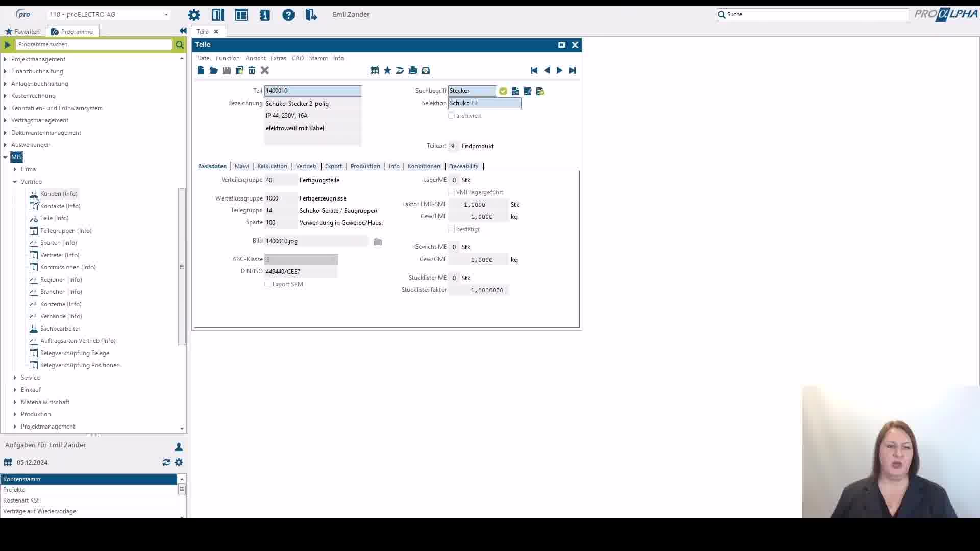This screenshot has height=551, width=980.
Task: Open Sachbearbeiter in the tree
Action: click(60, 329)
